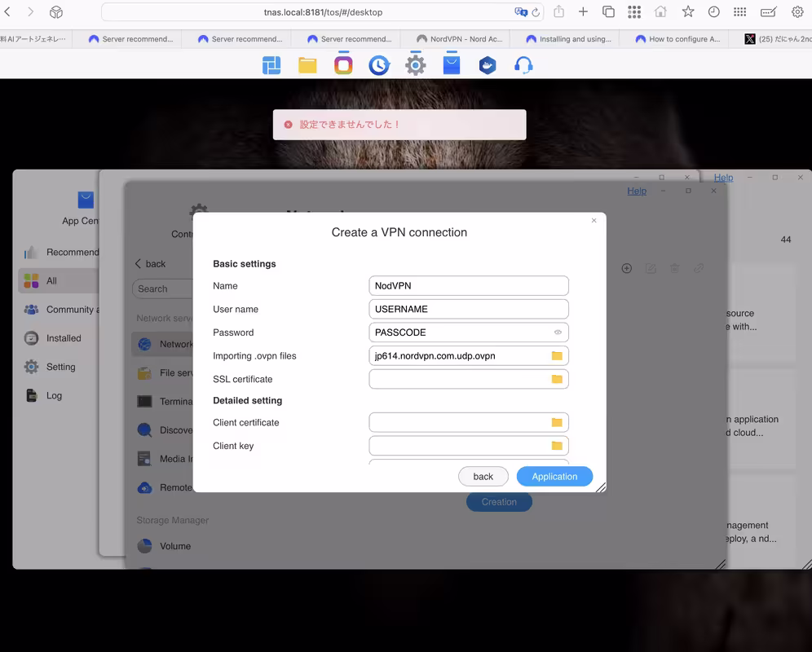
Task: Open the File Manager folder icon in dock
Action: coord(307,65)
